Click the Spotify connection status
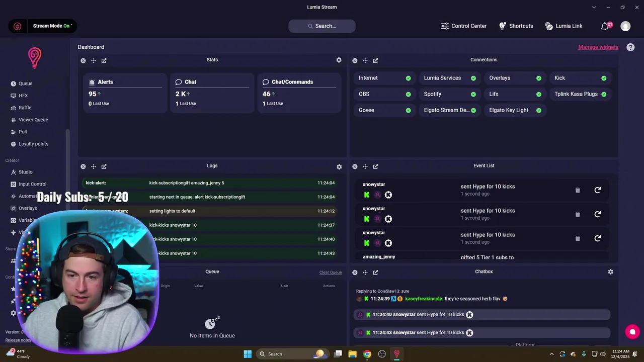 coord(450,94)
